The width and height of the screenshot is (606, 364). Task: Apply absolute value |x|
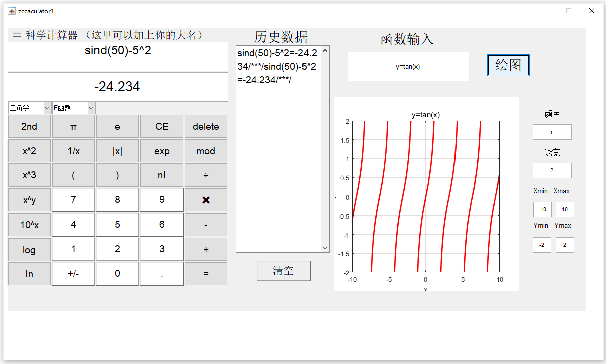click(117, 151)
